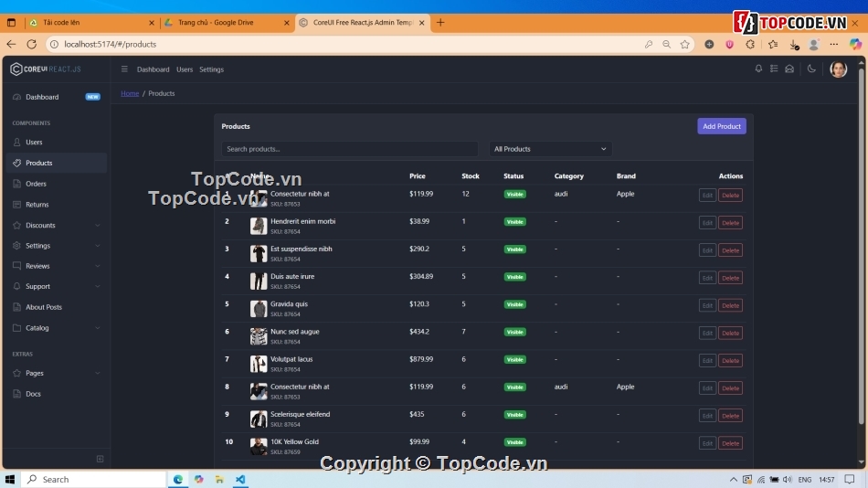Open Users in the sidebar

pyautogui.click(x=56, y=143)
